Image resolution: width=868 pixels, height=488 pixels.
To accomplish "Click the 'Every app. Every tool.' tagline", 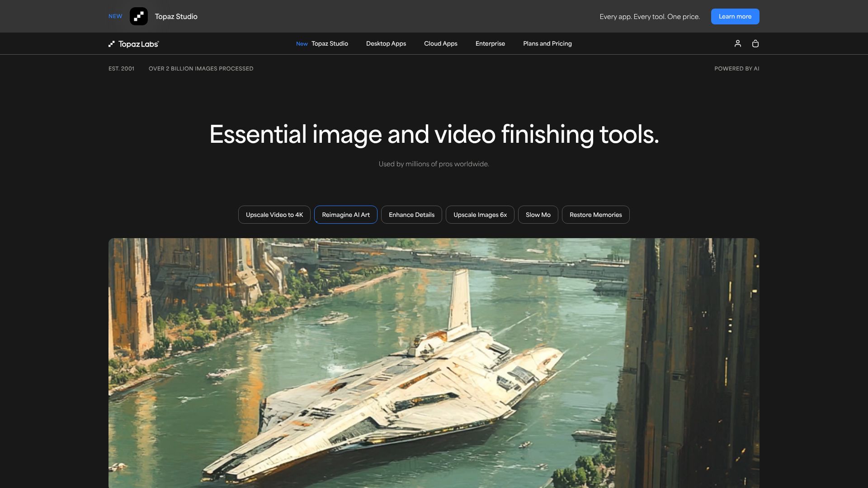I will (649, 17).
